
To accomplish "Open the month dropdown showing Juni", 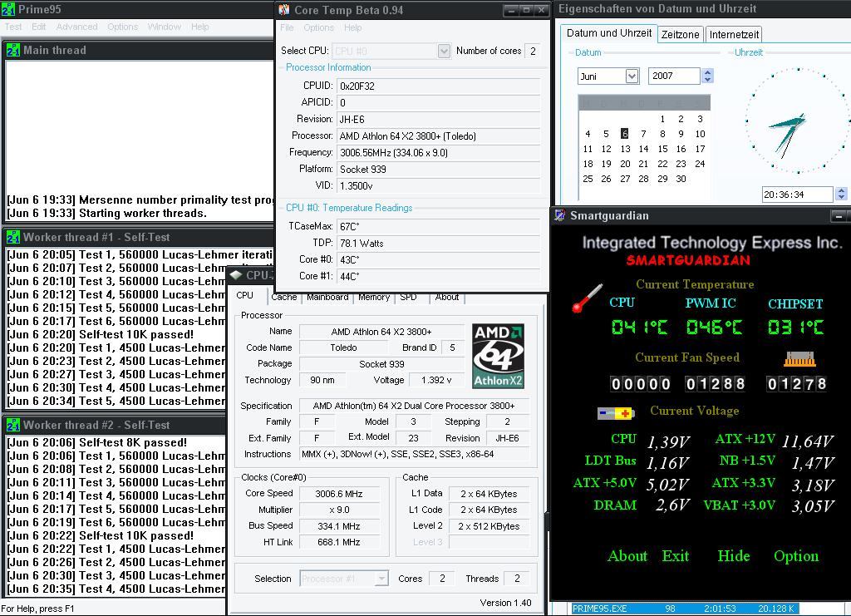I will (632, 76).
